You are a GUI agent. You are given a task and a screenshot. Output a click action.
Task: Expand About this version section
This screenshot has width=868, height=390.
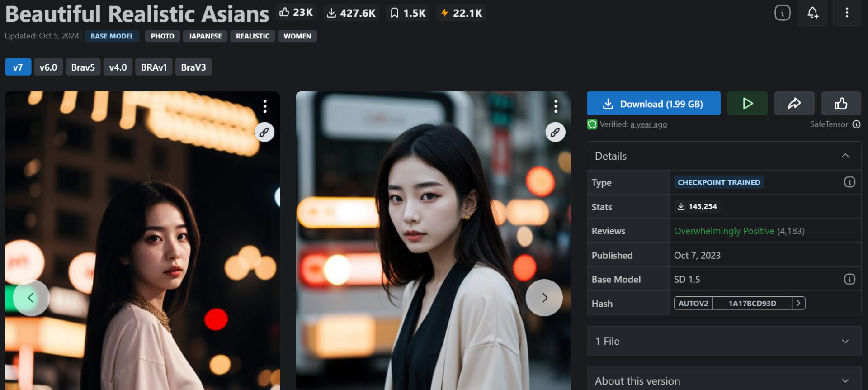pos(845,380)
